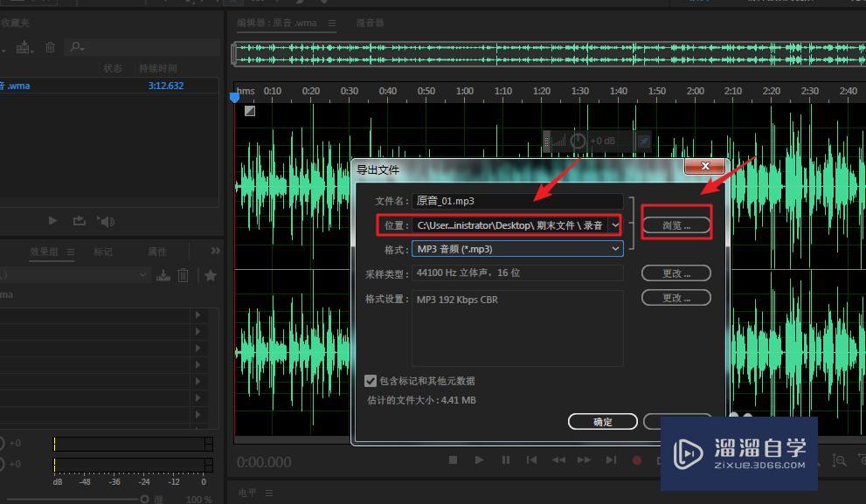Click the 浏览 button
The height and width of the screenshot is (504, 866).
676,225
